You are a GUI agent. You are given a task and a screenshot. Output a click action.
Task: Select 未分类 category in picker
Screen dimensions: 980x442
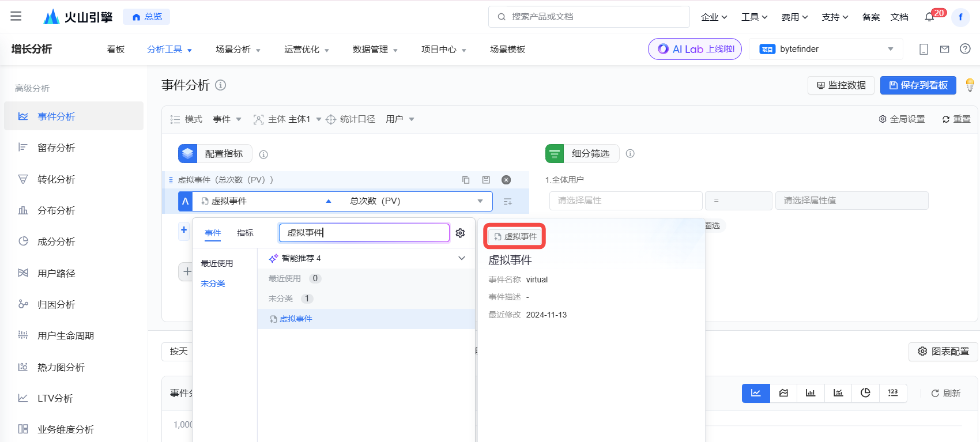(x=213, y=284)
